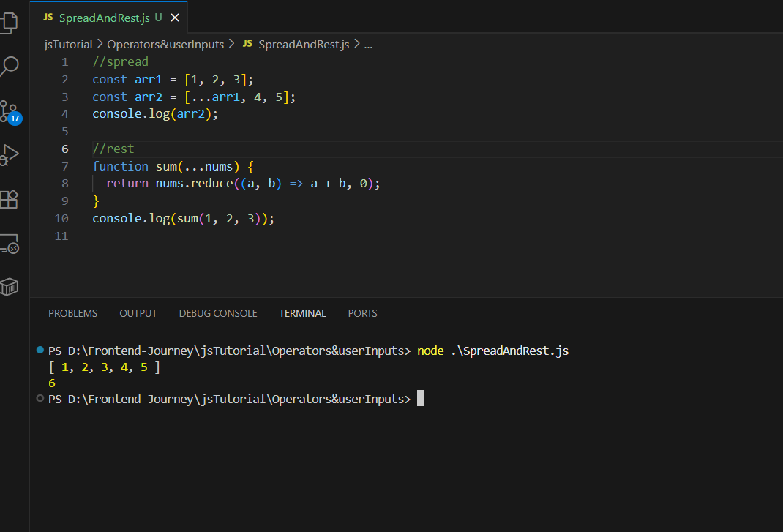Click the '6' terminal output line

click(x=52, y=383)
